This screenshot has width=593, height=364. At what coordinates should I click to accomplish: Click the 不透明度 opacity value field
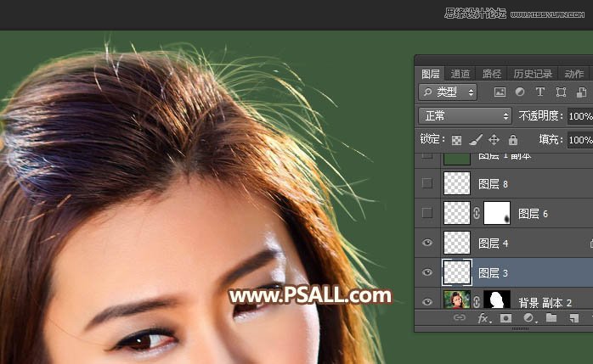point(580,116)
